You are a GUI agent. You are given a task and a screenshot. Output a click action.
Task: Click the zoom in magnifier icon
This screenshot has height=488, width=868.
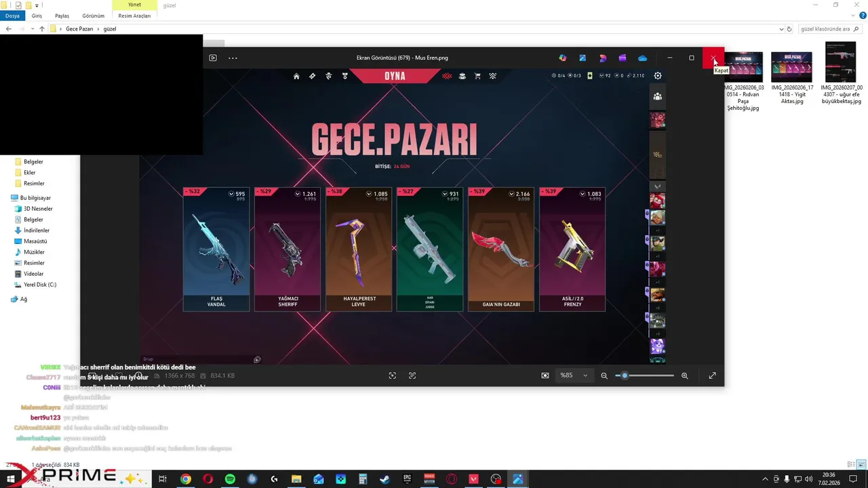pyautogui.click(x=685, y=375)
